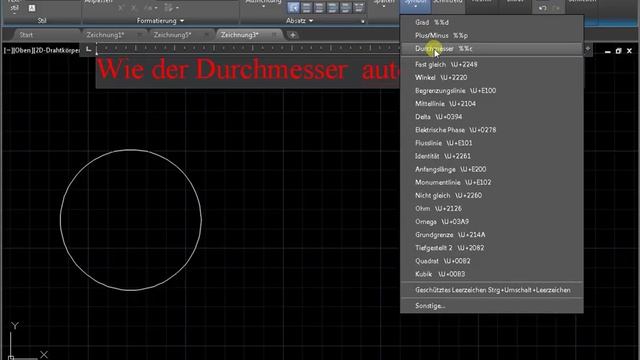
Task: Open a new drawing tab with plus
Action: point(293,36)
